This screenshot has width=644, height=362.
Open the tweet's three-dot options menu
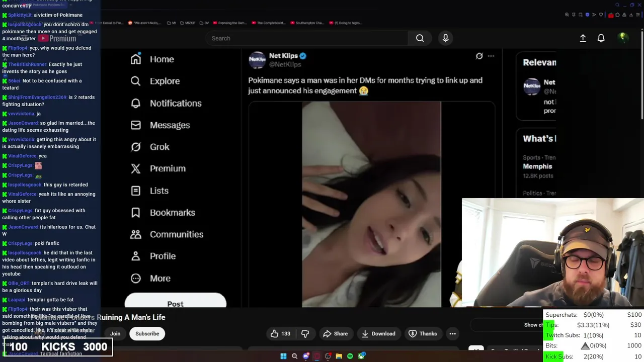coord(491,56)
